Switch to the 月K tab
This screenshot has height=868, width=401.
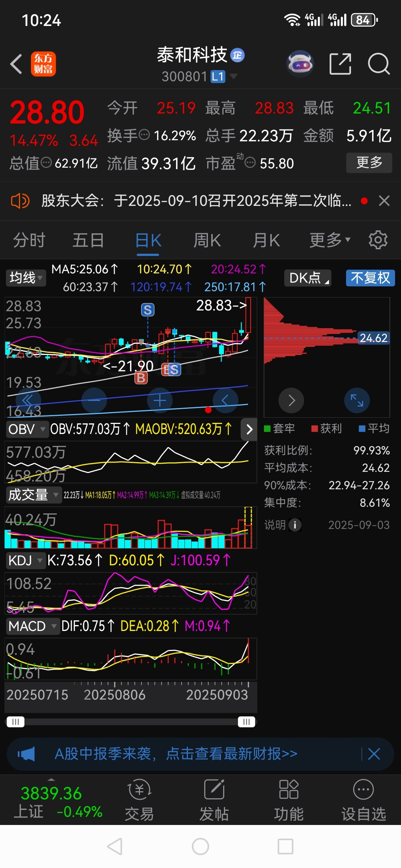click(x=266, y=240)
